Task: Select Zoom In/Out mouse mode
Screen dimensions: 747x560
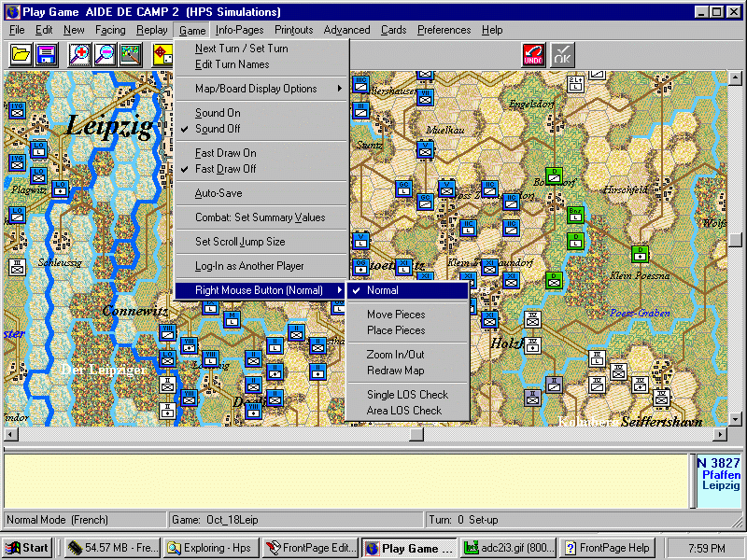Action: pos(408,355)
